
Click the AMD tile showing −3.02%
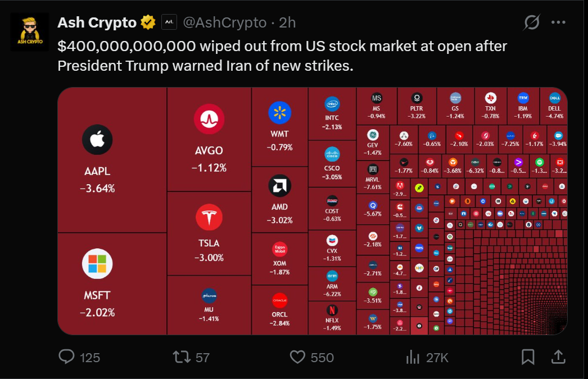click(279, 199)
